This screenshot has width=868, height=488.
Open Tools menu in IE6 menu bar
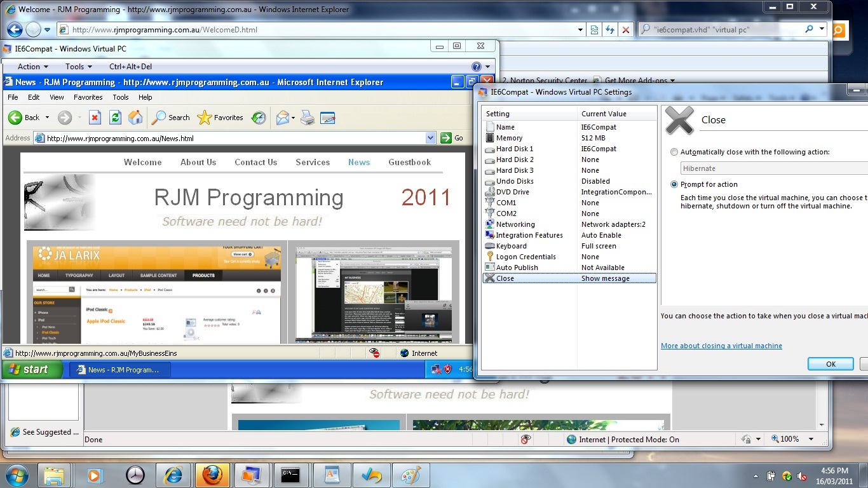121,97
